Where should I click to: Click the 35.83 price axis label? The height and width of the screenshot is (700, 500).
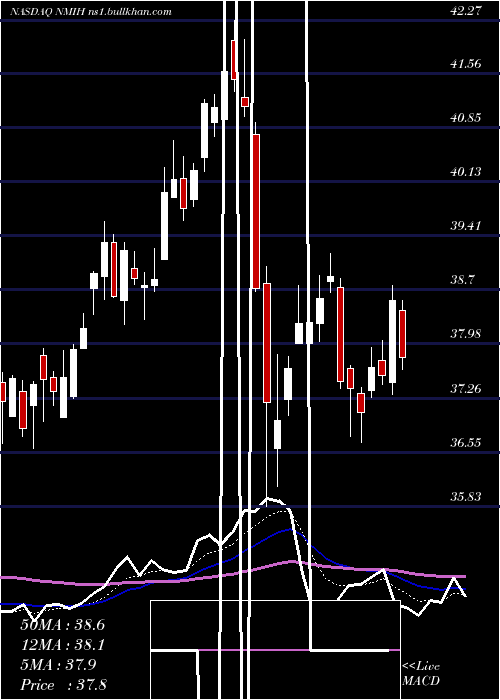466,496
